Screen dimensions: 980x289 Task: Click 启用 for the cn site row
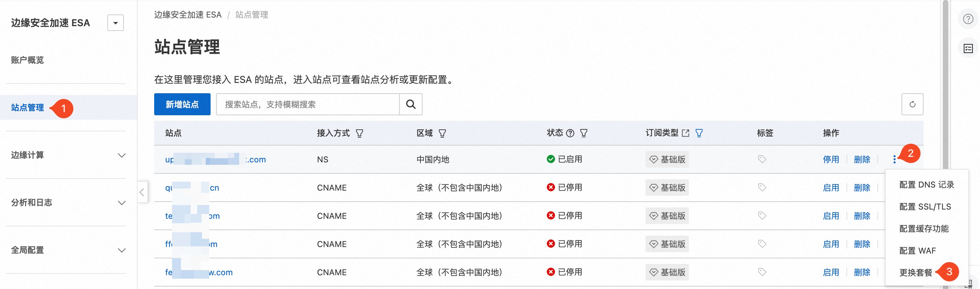(x=831, y=188)
